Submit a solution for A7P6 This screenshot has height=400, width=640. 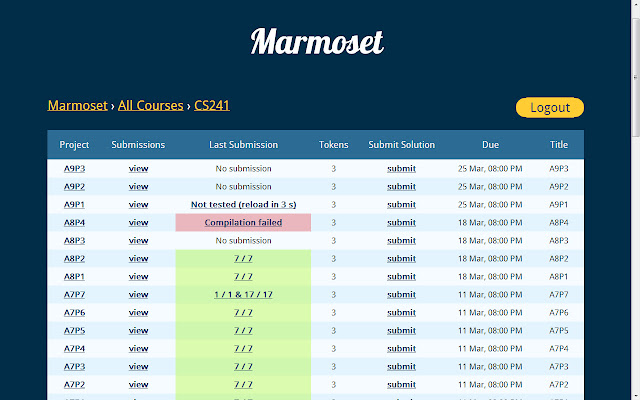pos(402,312)
